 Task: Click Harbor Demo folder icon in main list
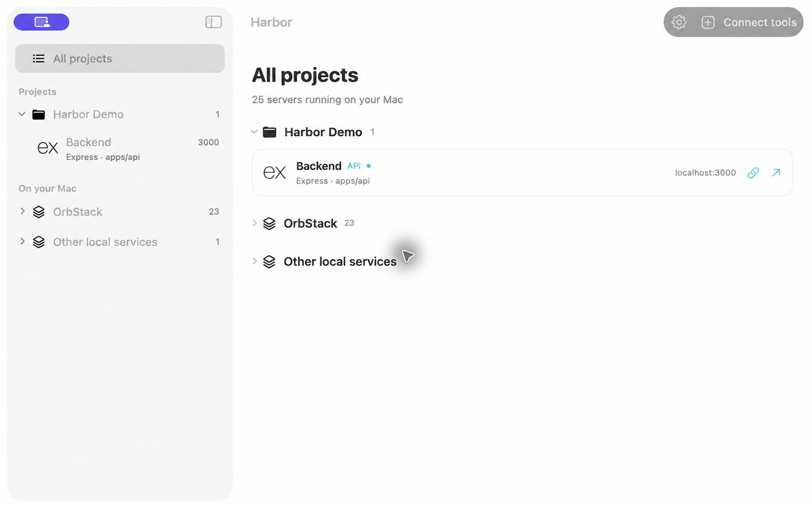269,132
